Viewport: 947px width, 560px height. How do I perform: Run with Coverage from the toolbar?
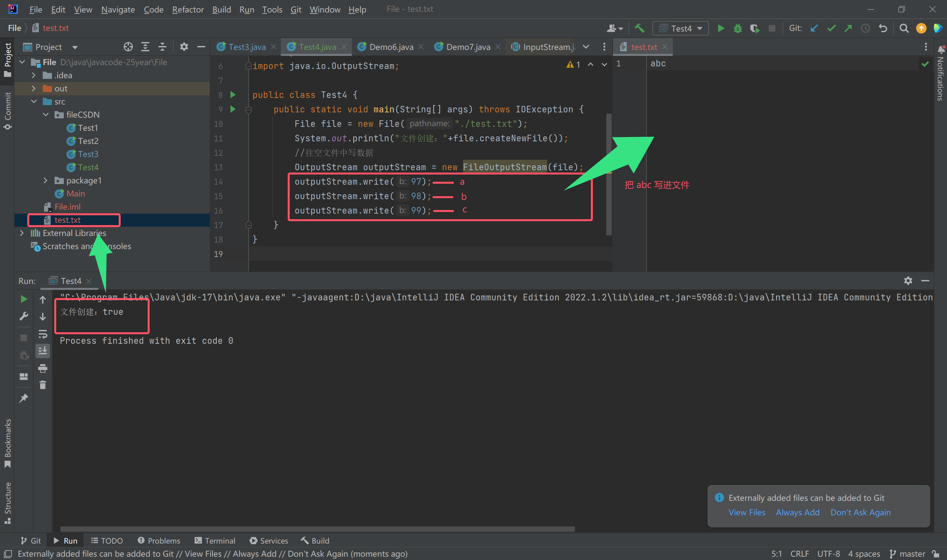(x=755, y=28)
